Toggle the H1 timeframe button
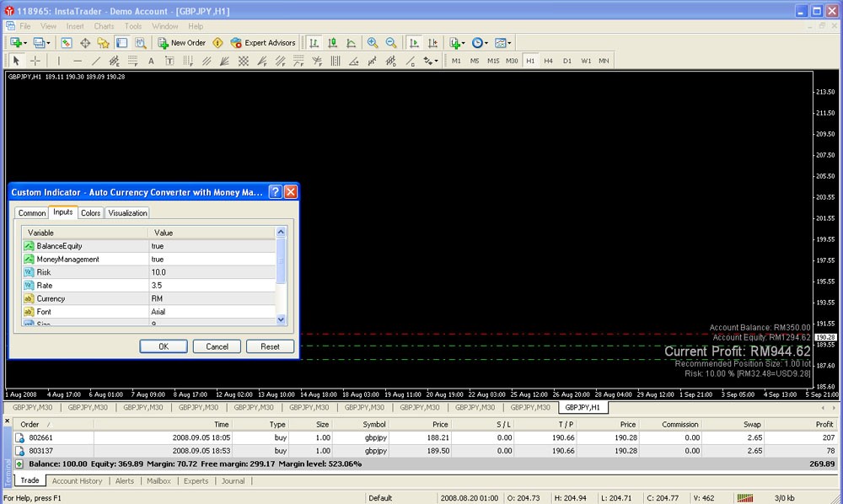Viewport: 843px width, 504px height. pos(530,61)
